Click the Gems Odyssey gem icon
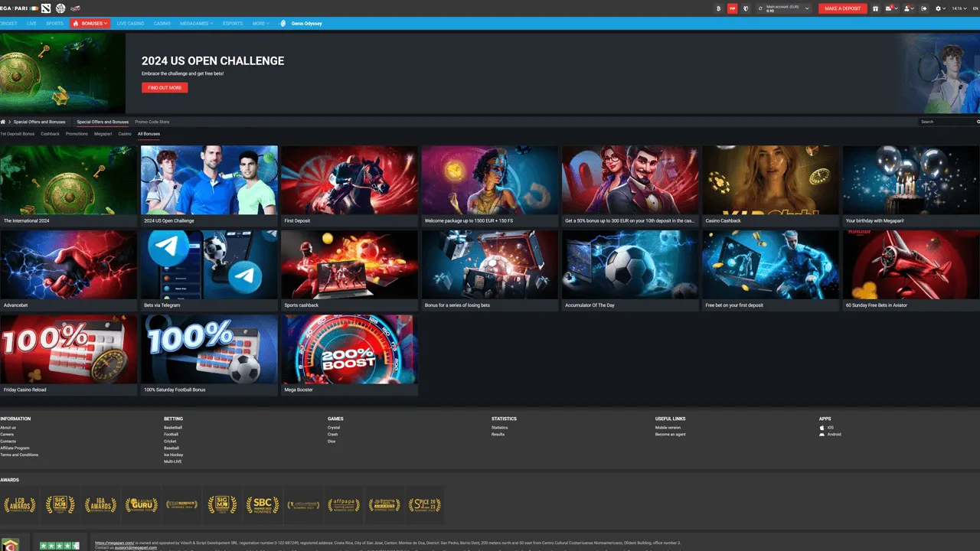 tap(283, 24)
